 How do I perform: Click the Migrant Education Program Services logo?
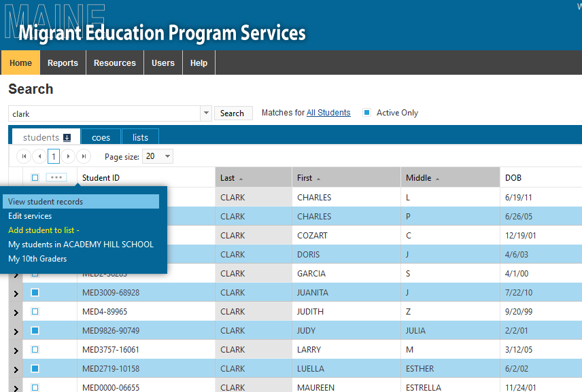tap(163, 33)
